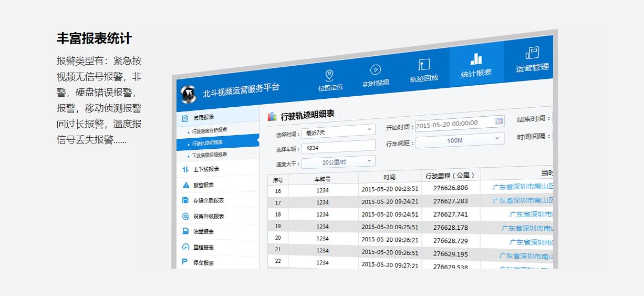
Task: Open the address link in row 16
Action: click(x=523, y=187)
